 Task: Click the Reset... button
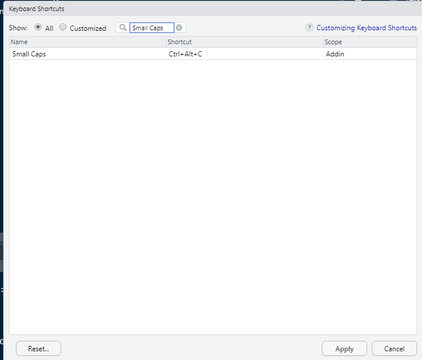[x=38, y=349]
